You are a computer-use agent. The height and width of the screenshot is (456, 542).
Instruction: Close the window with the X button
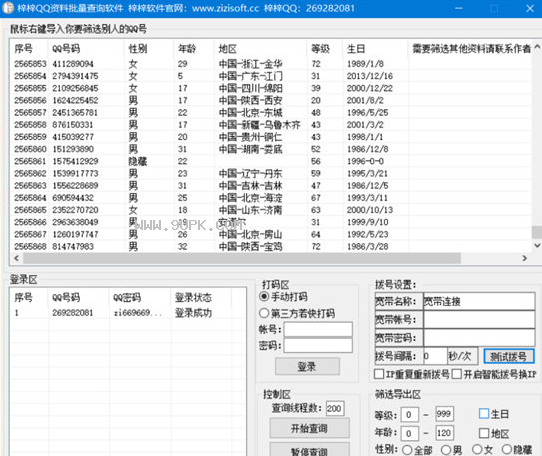click(x=530, y=8)
